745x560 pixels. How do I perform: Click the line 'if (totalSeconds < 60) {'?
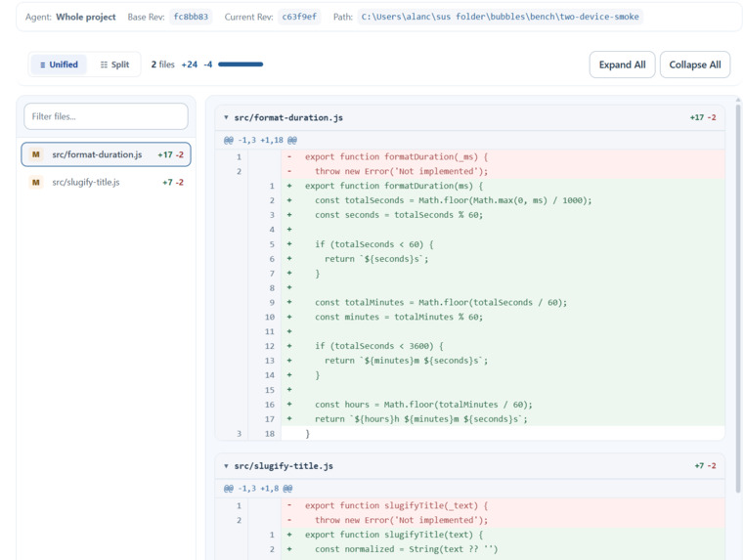tap(470, 244)
